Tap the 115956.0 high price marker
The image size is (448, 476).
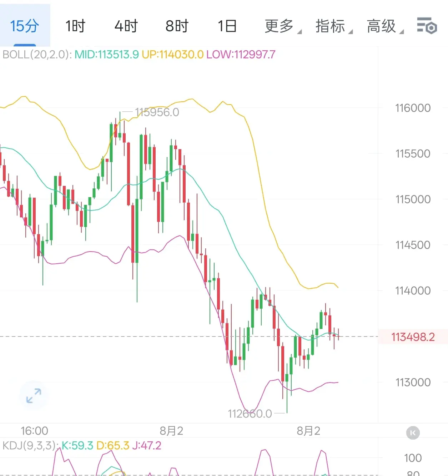point(157,112)
